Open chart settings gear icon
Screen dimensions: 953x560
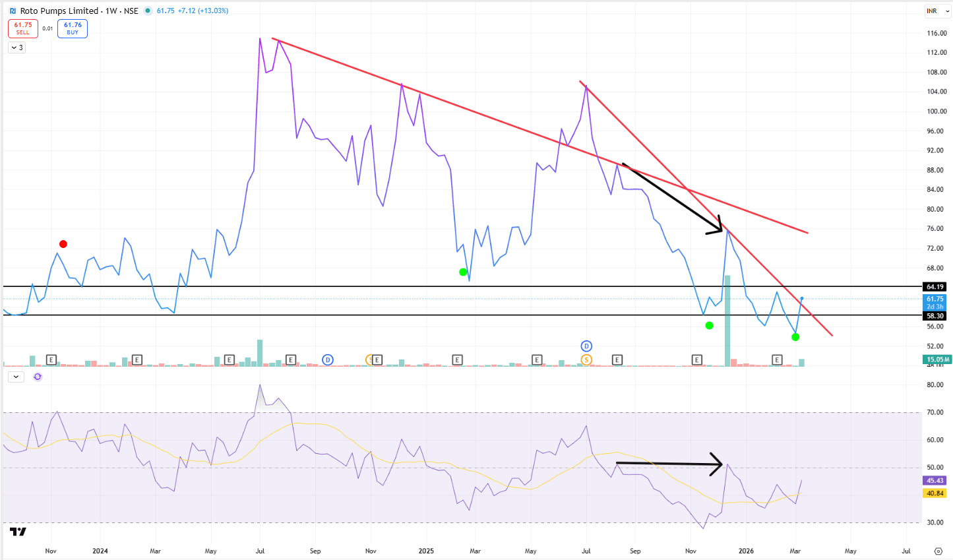(x=938, y=551)
